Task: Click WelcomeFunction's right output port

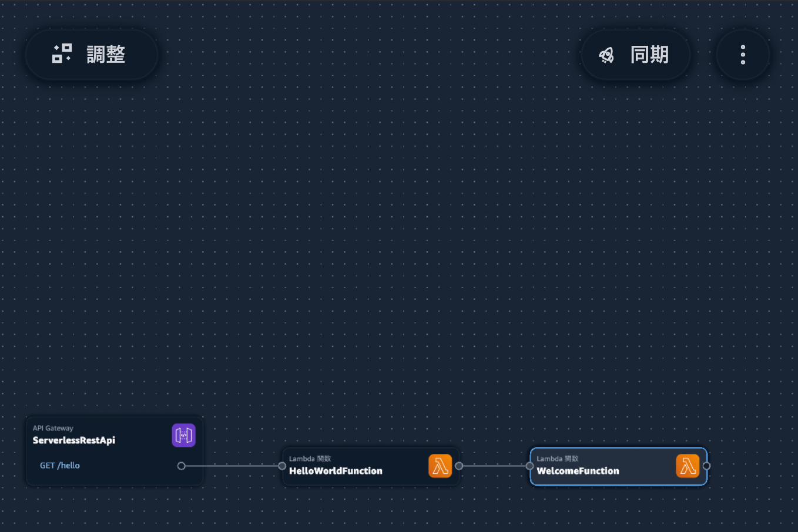Action: [x=706, y=466]
